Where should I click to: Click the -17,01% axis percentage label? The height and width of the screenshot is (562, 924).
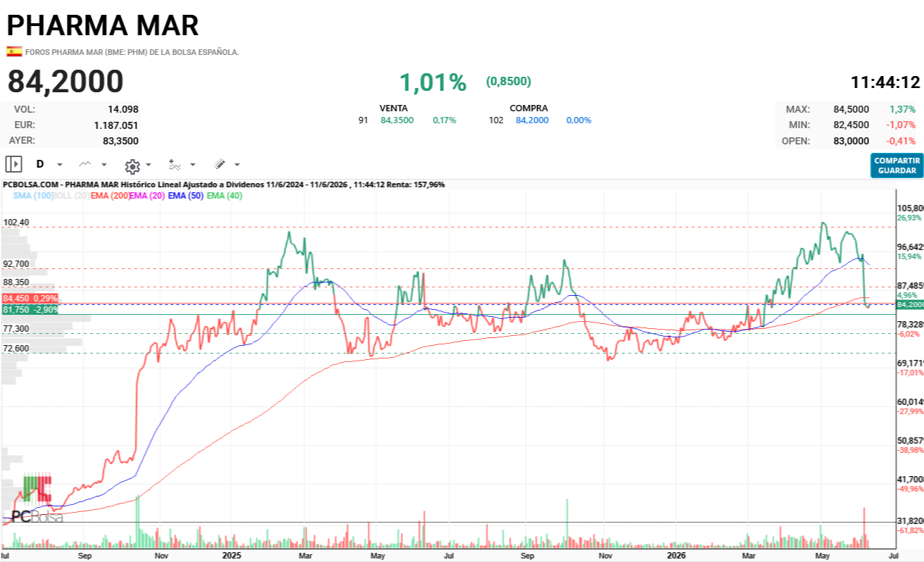tap(910, 373)
